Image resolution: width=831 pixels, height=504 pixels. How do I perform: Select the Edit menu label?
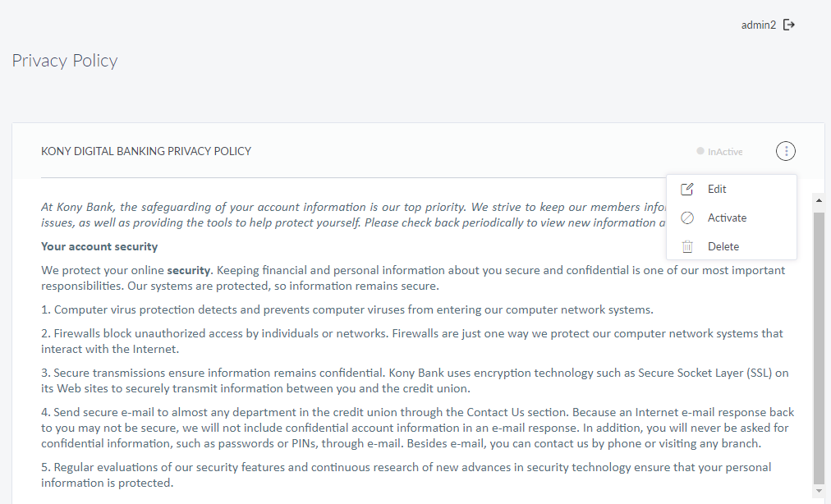[x=717, y=190]
